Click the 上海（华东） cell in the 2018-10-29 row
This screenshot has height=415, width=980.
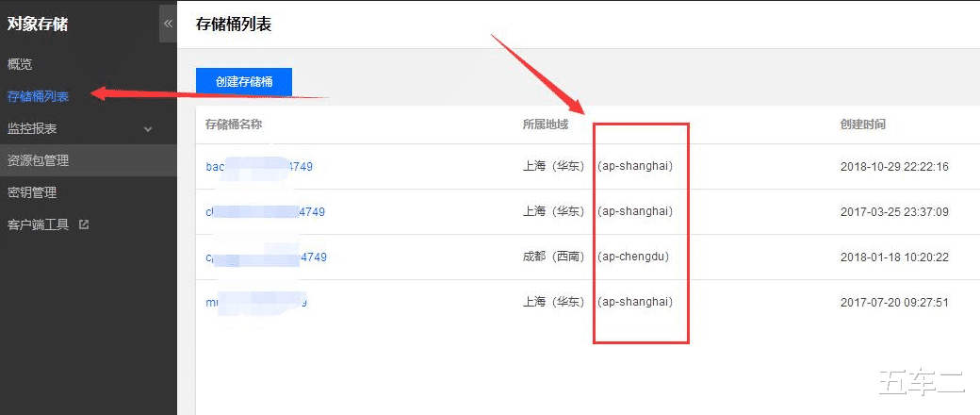(554, 167)
